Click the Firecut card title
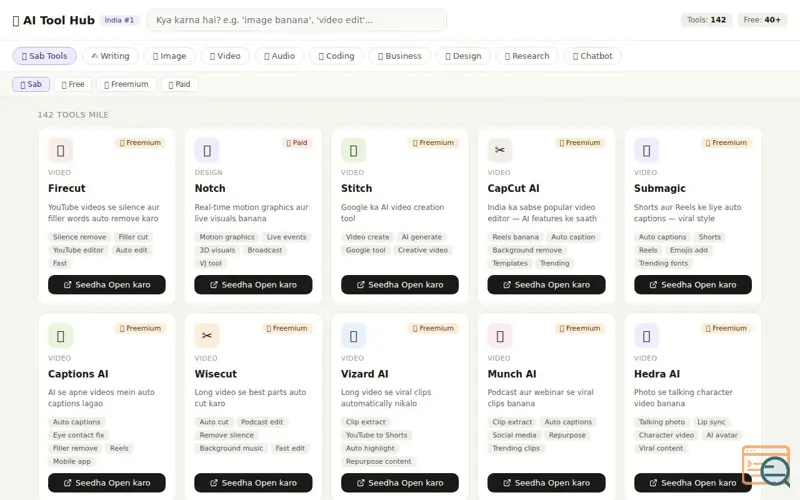 pos(67,188)
